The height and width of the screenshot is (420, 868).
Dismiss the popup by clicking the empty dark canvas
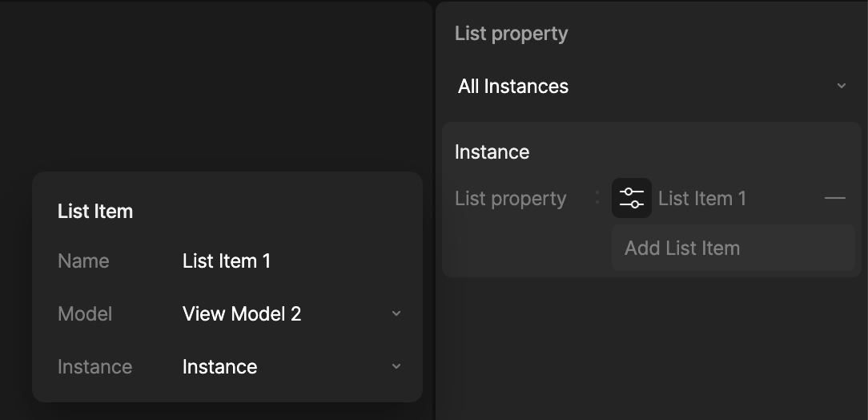216,83
